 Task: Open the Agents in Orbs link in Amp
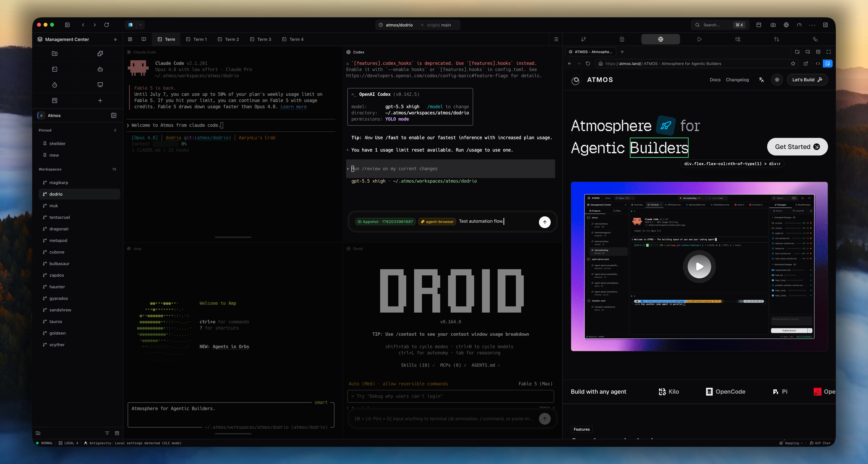[231, 347]
